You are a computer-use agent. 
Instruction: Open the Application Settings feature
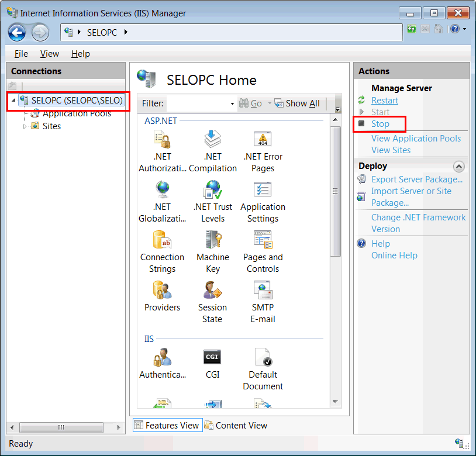[x=263, y=201]
